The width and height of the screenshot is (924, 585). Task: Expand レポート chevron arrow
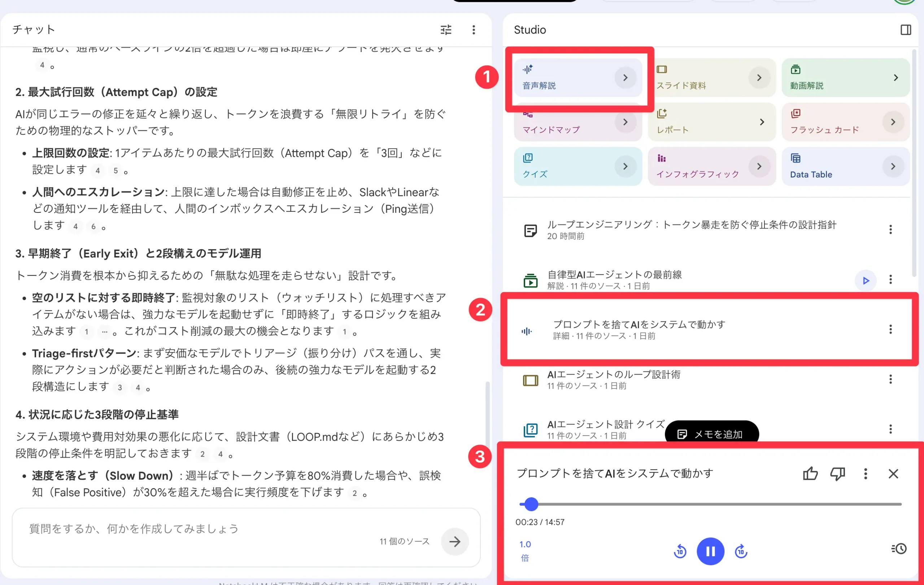[762, 122]
